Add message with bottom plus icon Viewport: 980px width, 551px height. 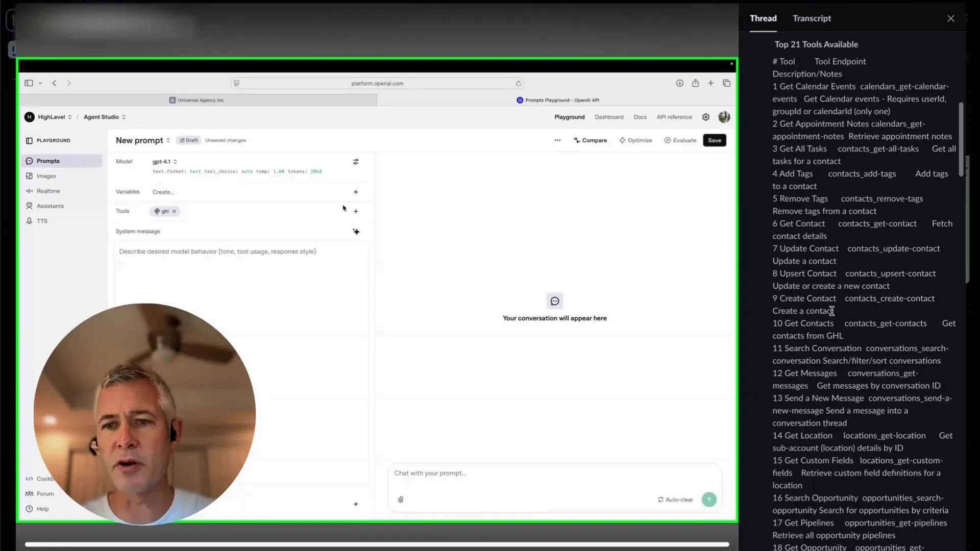[x=356, y=504]
